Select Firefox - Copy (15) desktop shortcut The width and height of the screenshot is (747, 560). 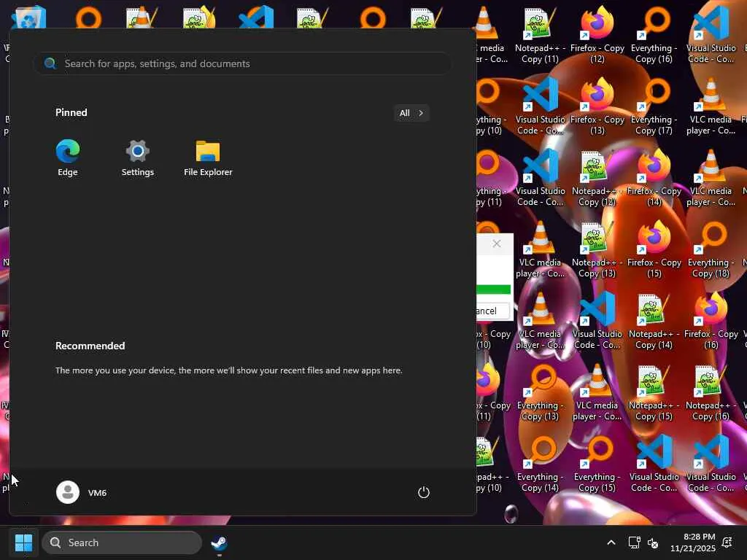tap(654, 249)
